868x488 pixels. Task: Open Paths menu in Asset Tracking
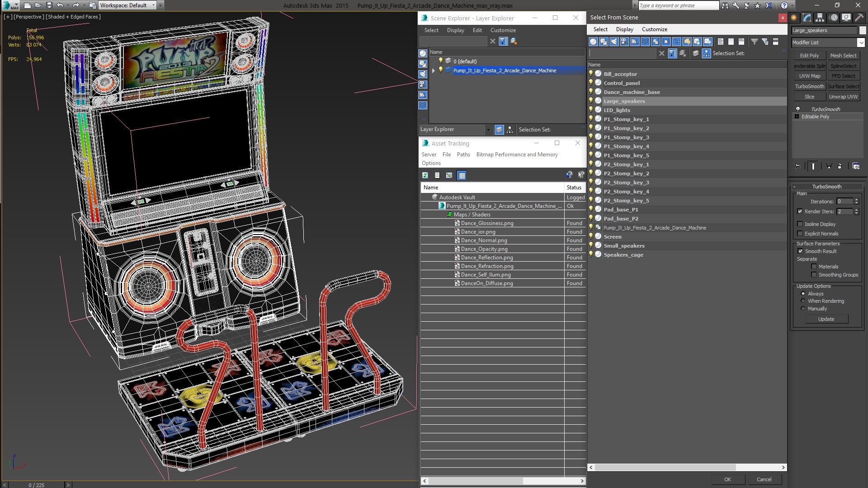pos(463,155)
